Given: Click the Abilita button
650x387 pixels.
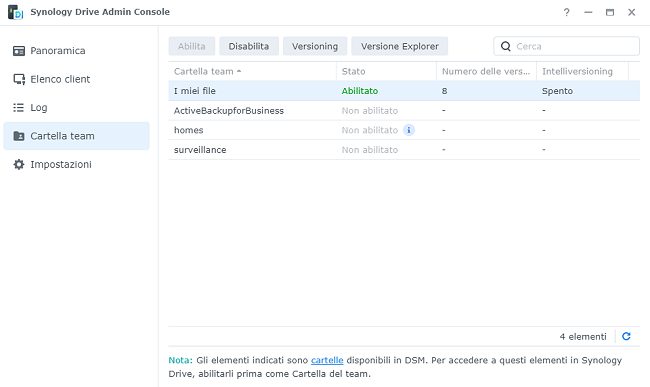Looking at the screenshot, I should click(192, 46).
